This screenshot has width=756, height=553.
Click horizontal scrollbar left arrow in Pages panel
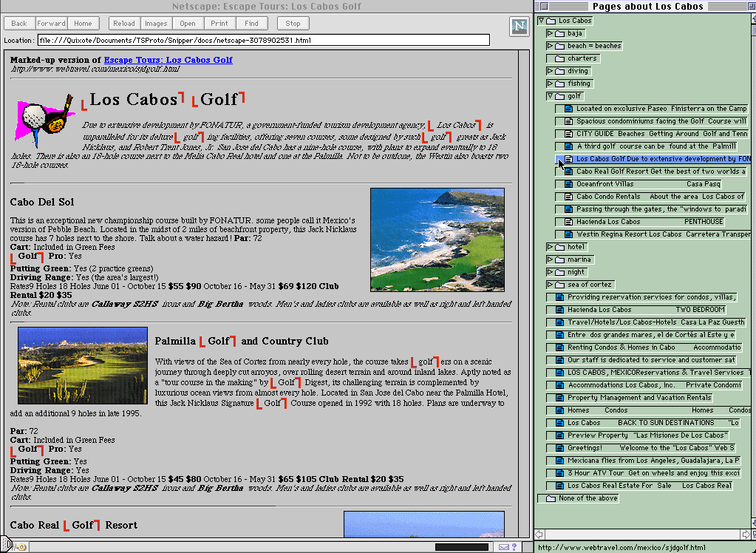point(539,535)
